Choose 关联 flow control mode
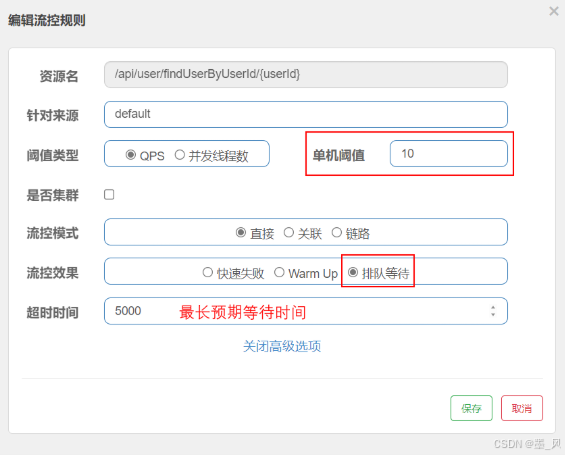 coord(289,233)
